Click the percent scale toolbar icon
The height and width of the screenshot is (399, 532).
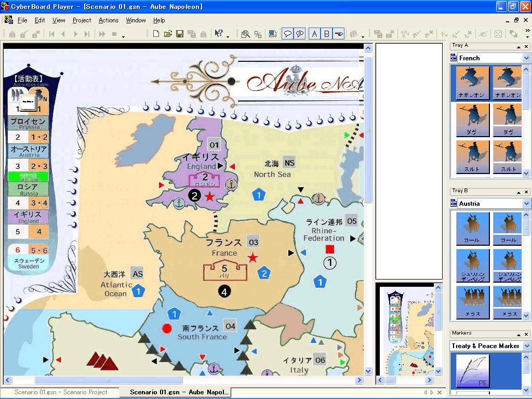click(258, 34)
